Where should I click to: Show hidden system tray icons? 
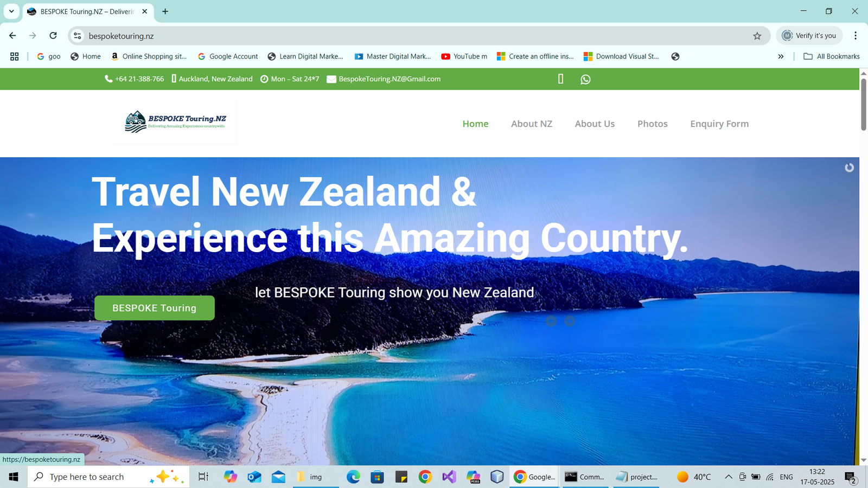(x=729, y=477)
